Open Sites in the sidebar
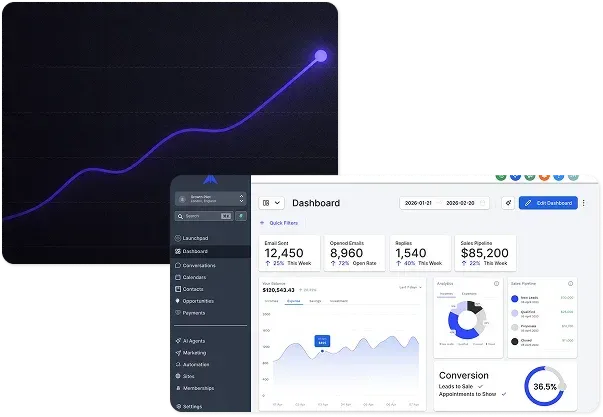The width and height of the screenshot is (603, 417). click(x=185, y=376)
